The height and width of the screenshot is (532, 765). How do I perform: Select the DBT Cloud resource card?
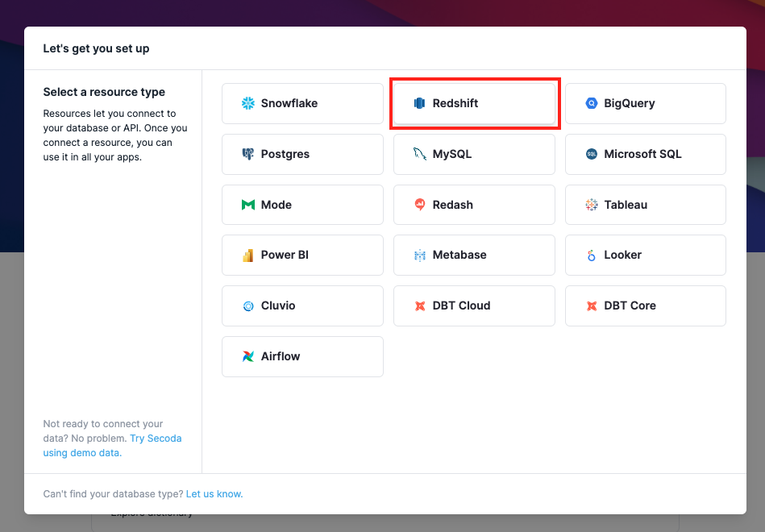point(474,306)
